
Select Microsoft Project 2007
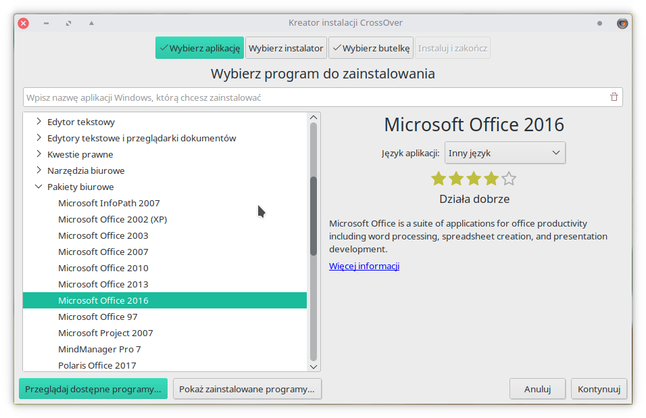click(165, 333)
